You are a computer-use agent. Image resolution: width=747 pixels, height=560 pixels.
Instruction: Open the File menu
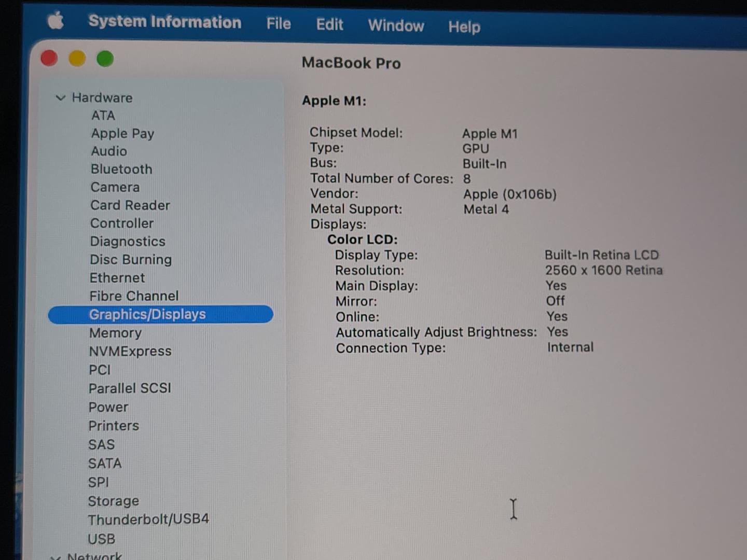coord(279,23)
